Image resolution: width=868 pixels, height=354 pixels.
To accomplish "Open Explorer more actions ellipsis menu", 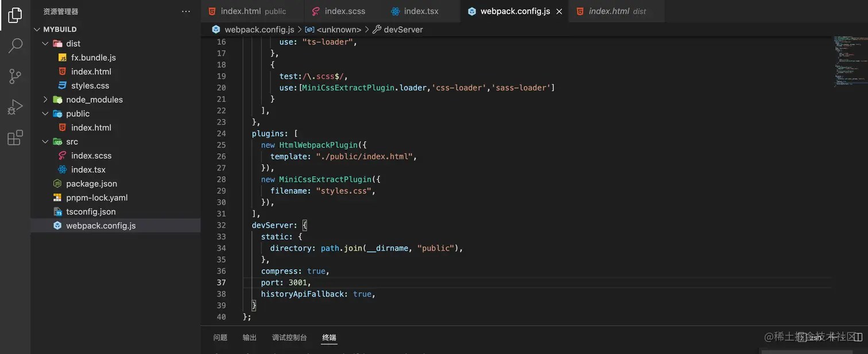I will click(x=185, y=11).
